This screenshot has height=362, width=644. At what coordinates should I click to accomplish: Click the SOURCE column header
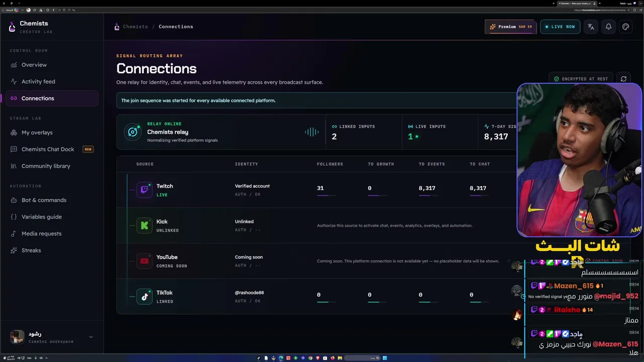tap(145, 164)
